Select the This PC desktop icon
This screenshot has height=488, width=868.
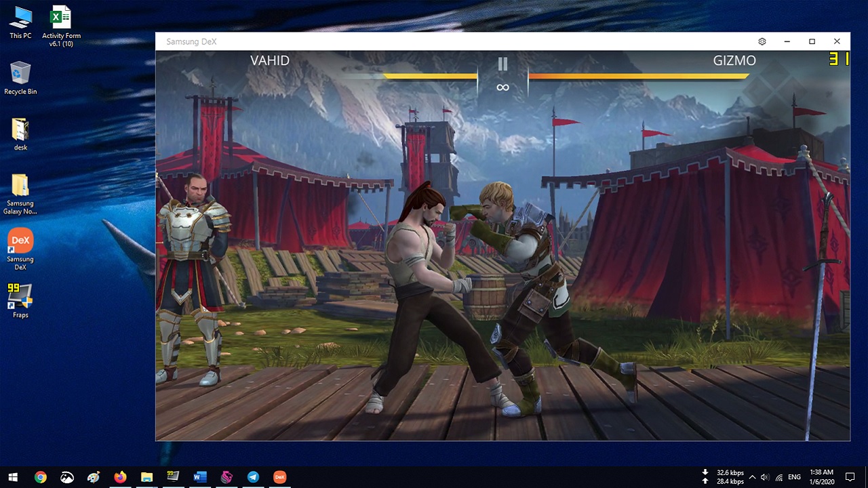click(x=20, y=23)
